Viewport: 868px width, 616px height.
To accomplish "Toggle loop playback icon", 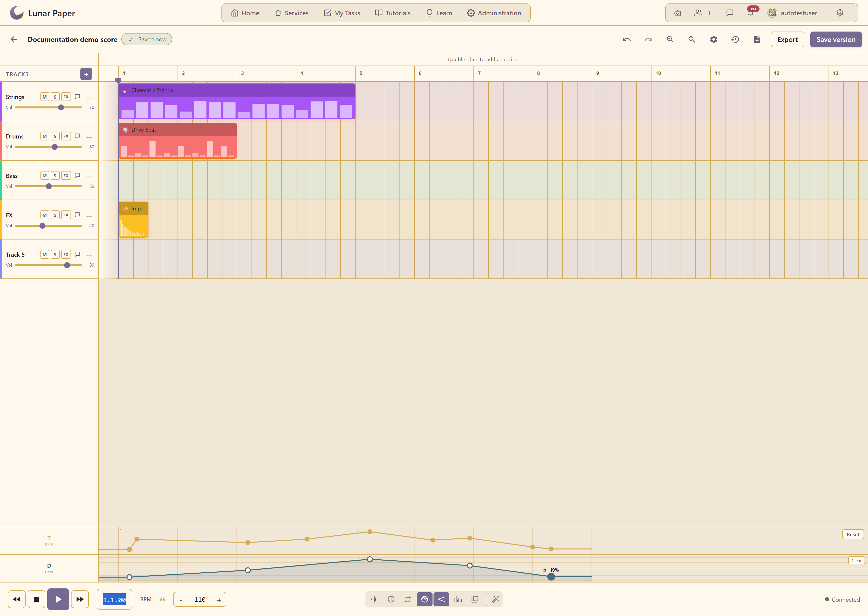I will (x=408, y=599).
